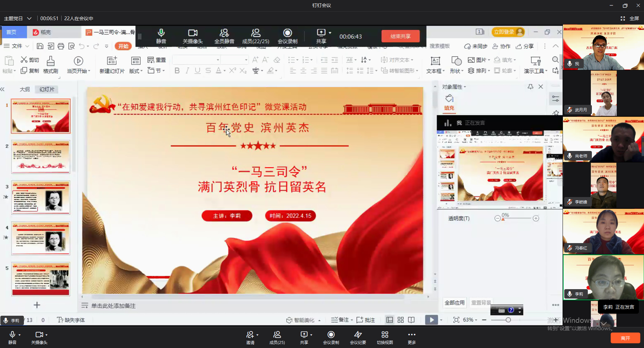Switch to slide sorter view
Screen dimensions: 644x348
400,320
